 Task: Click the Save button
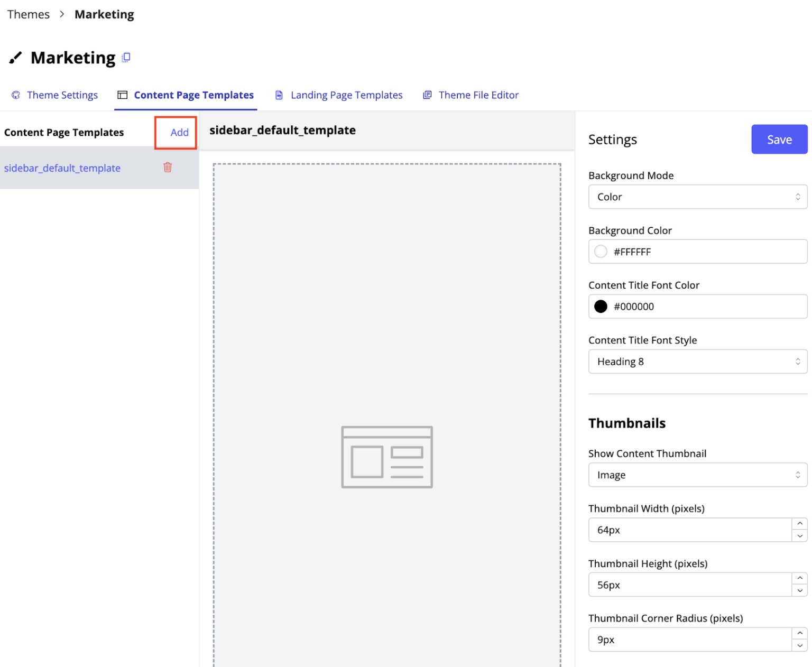pyautogui.click(x=779, y=139)
